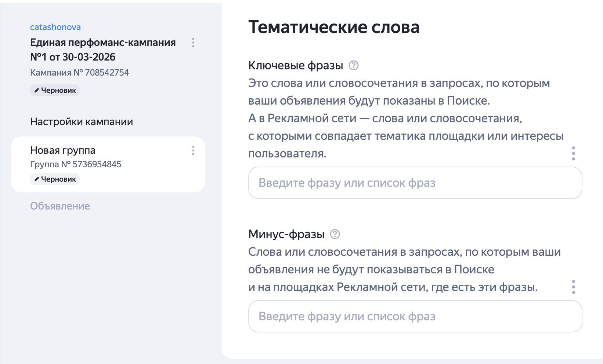Image resolution: width=603 pixels, height=364 pixels.
Task: Open the minus-phrases section three-dot menu
Action: tap(574, 287)
